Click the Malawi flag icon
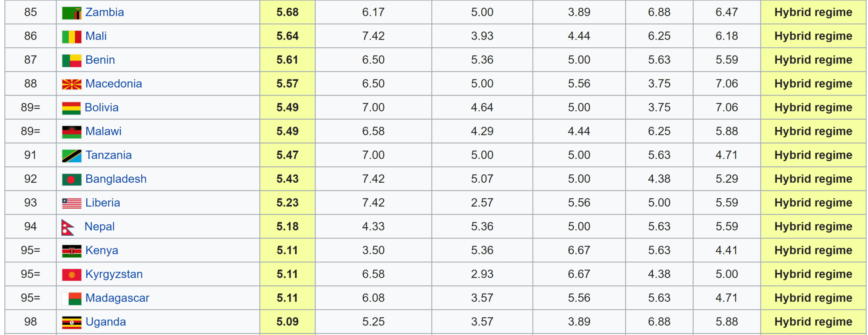Screen dimensions: 868x335 tap(72, 131)
